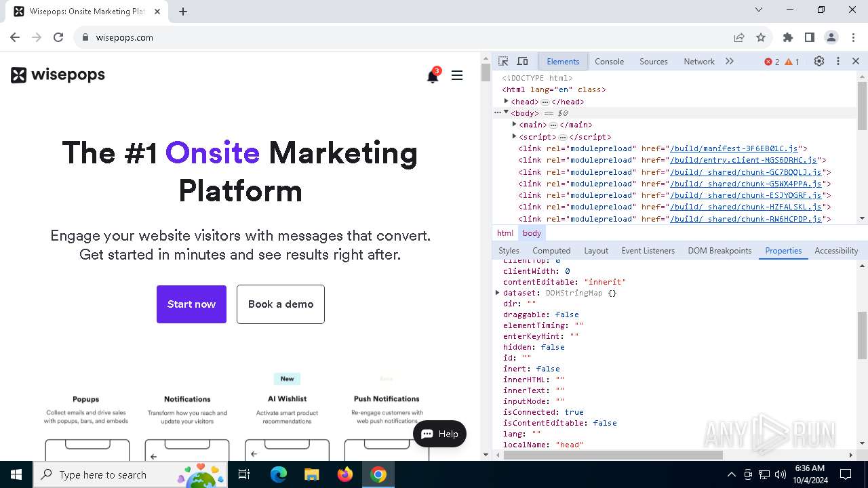The height and width of the screenshot is (488, 868).
Task: Show more DevTools tabs chevron
Action: tap(730, 61)
